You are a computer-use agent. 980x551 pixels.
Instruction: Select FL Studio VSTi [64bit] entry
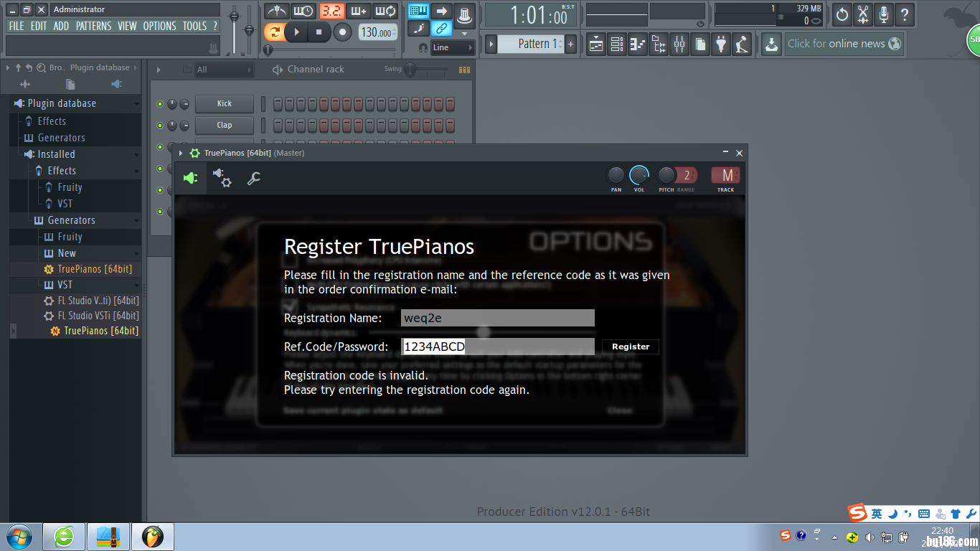tap(98, 316)
